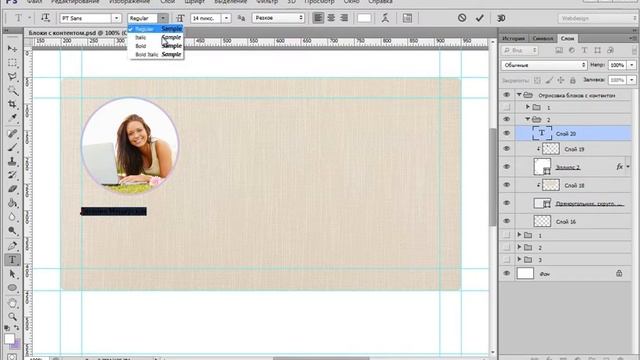Open the Warp Text dialog

(385, 18)
